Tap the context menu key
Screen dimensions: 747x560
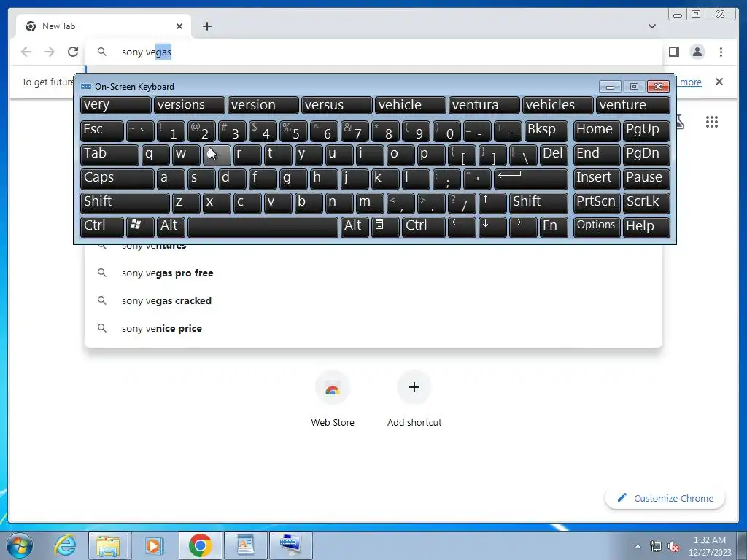(x=385, y=227)
